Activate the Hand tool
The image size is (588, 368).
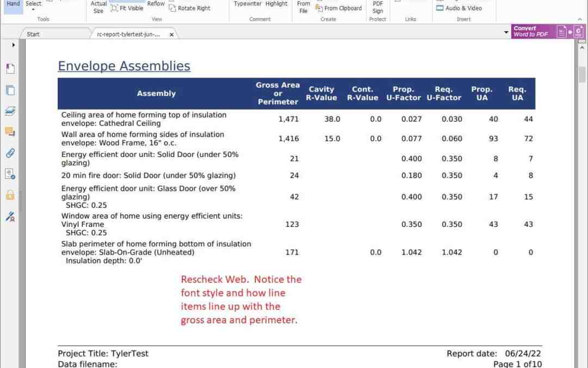(x=13, y=4)
